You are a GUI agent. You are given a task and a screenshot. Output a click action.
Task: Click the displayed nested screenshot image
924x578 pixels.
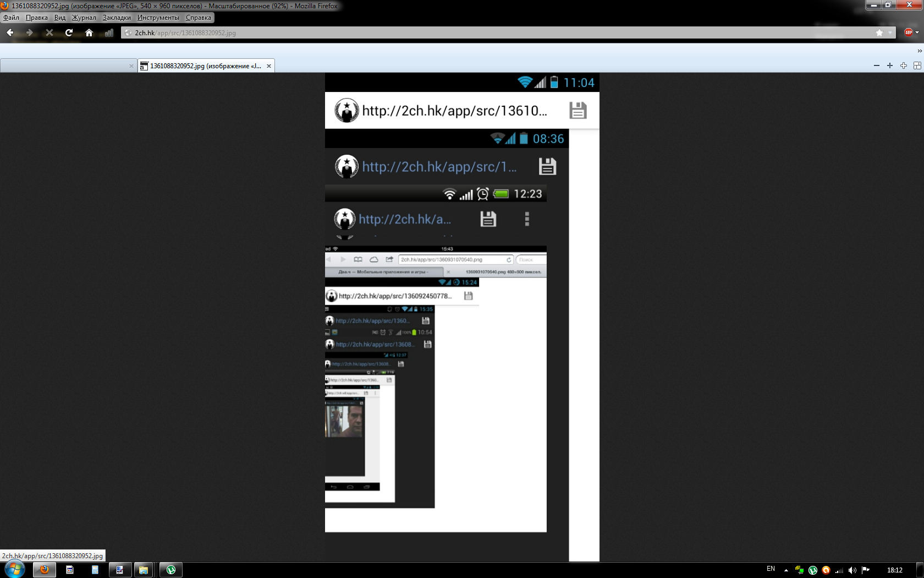[x=462, y=317]
